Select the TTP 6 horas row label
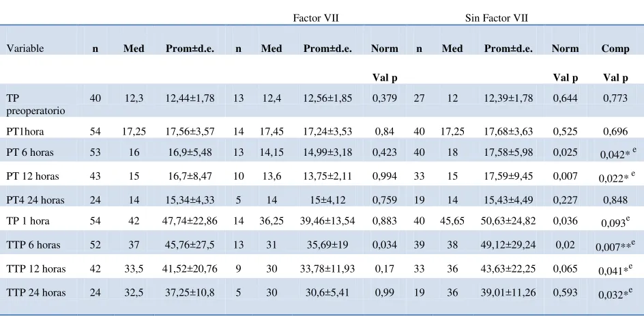 pos(33,245)
